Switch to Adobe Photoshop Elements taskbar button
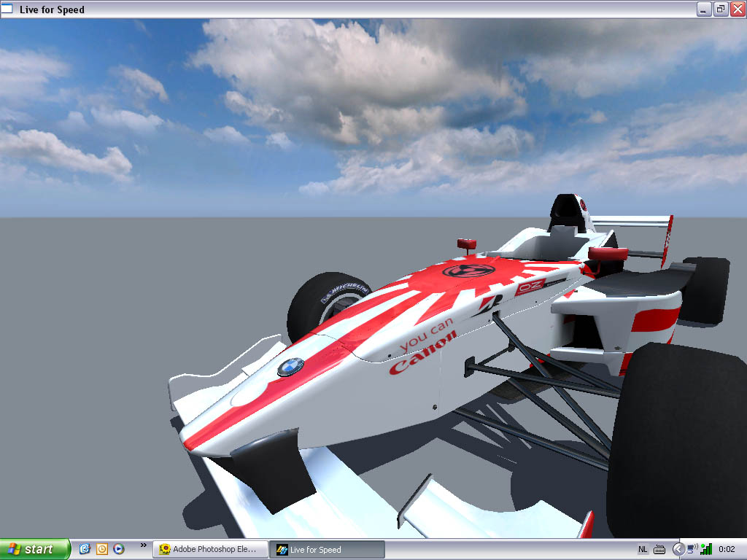Viewport: 747px width, 560px height. pyautogui.click(x=210, y=549)
